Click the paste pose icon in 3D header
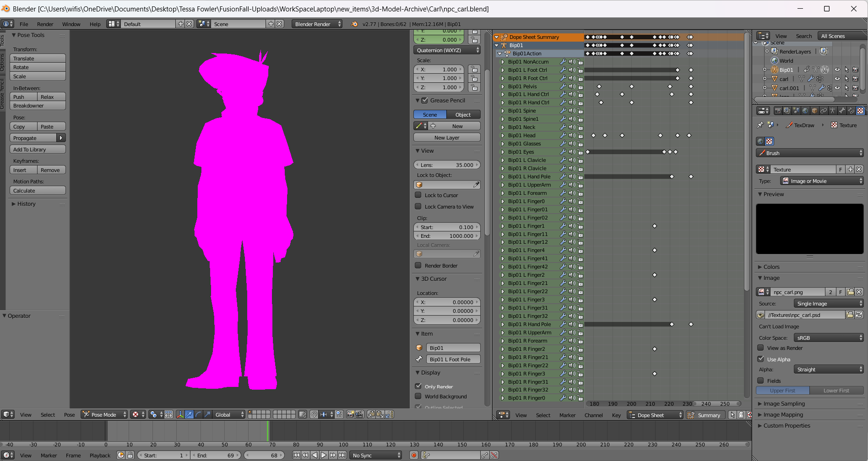Screen dimensions: 868x461 coord(380,414)
